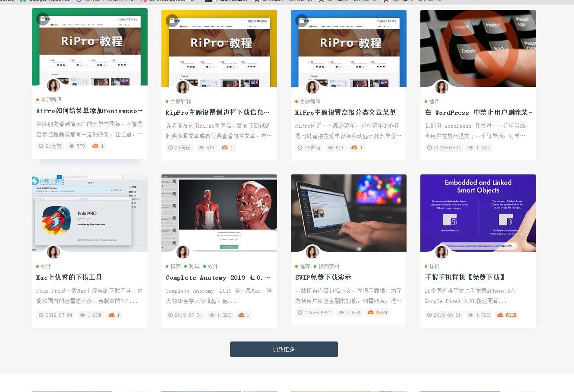
Task: Click the lock icon on the blue RiPro教程 thumbnail
Action: coord(301,21)
